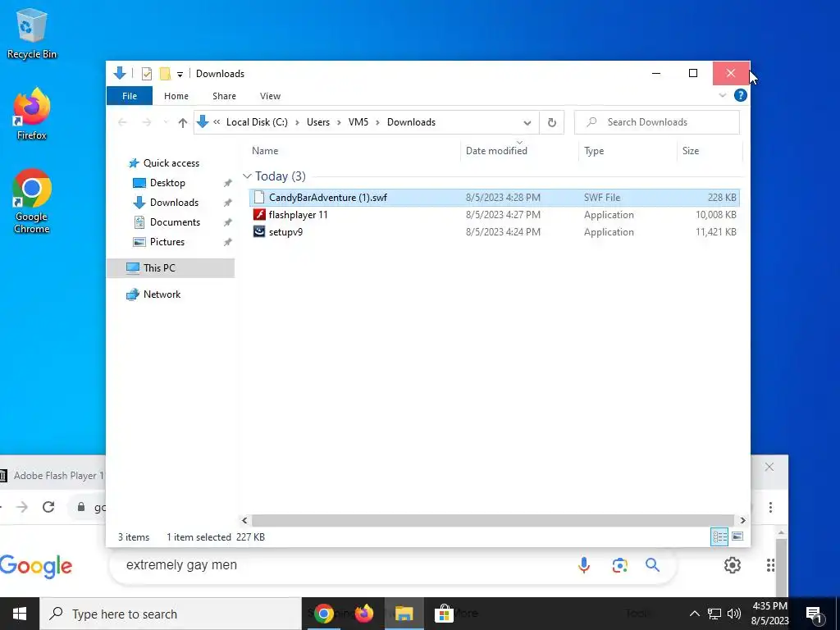Show hidden tray icons chevron
The width and height of the screenshot is (840, 630).
click(694, 614)
